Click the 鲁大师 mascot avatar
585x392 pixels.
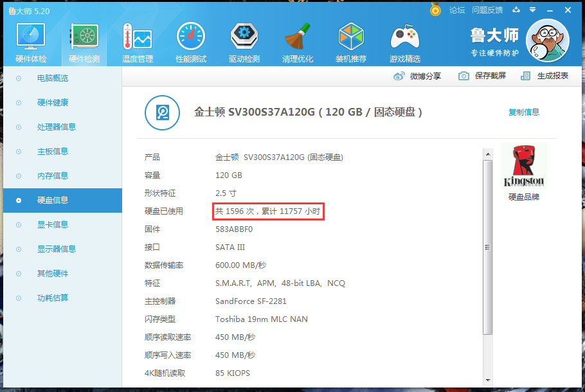(547, 40)
